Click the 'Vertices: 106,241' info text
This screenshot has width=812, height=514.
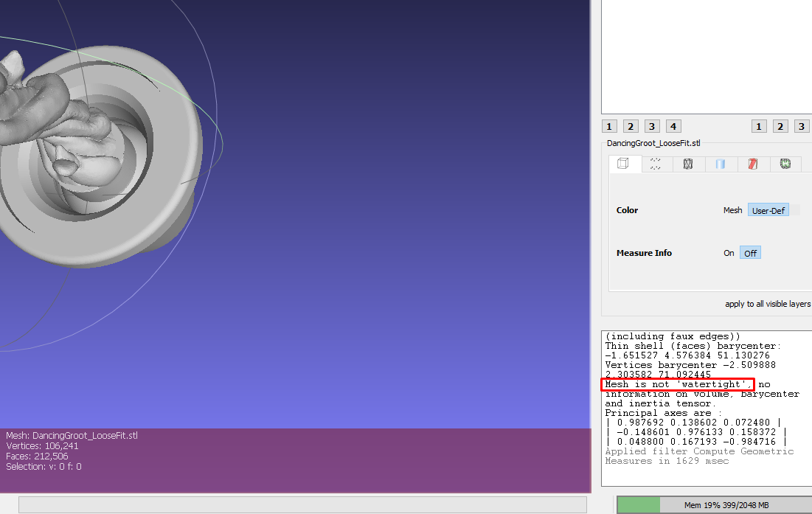pyautogui.click(x=43, y=446)
